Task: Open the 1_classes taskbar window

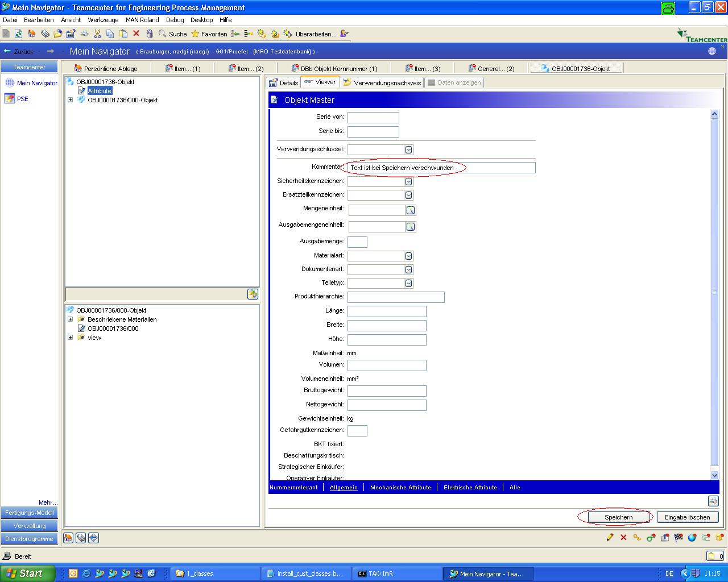Action: pyautogui.click(x=216, y=573)
